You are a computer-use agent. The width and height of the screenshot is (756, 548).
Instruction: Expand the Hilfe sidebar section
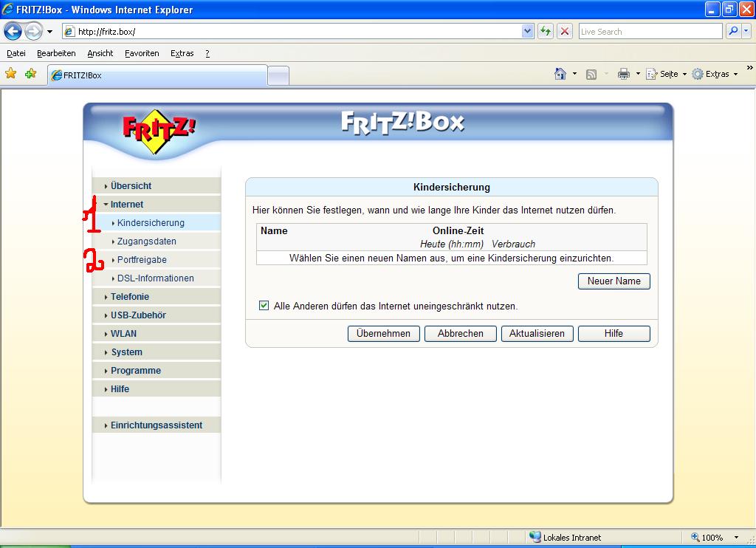(157, 388)
